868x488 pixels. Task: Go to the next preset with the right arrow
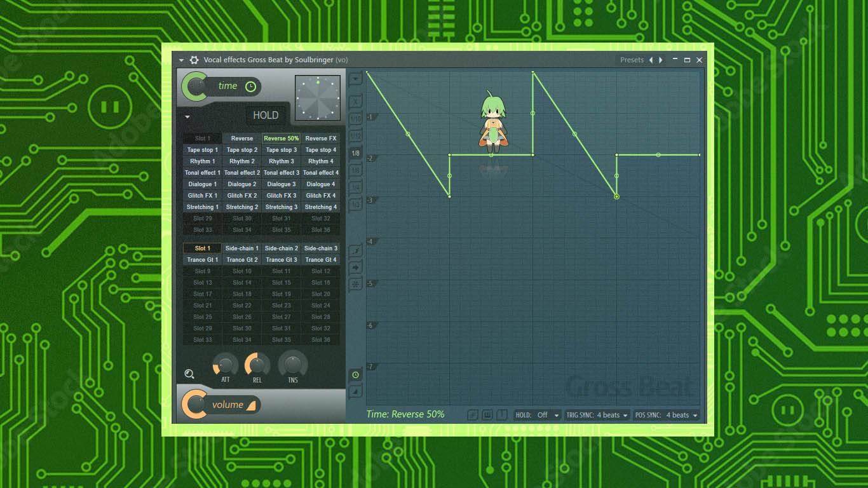(x=661, y=60)
